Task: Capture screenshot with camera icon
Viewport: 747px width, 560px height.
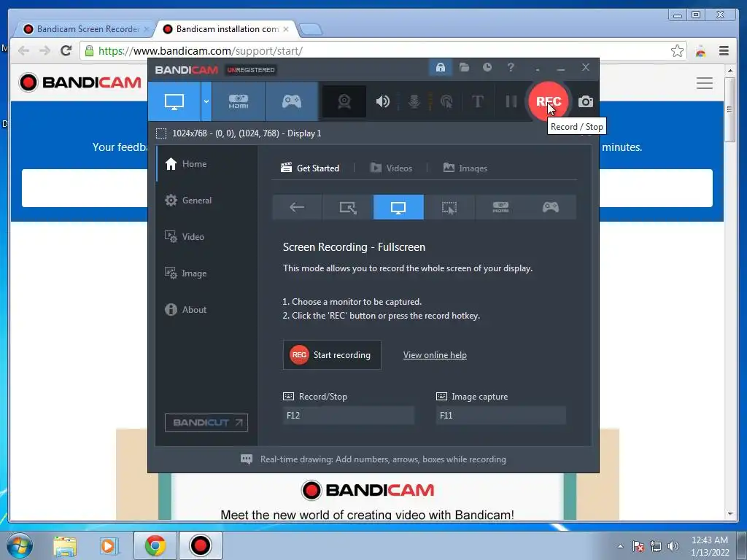Action: pyautogui.click(x=586, y=101)
